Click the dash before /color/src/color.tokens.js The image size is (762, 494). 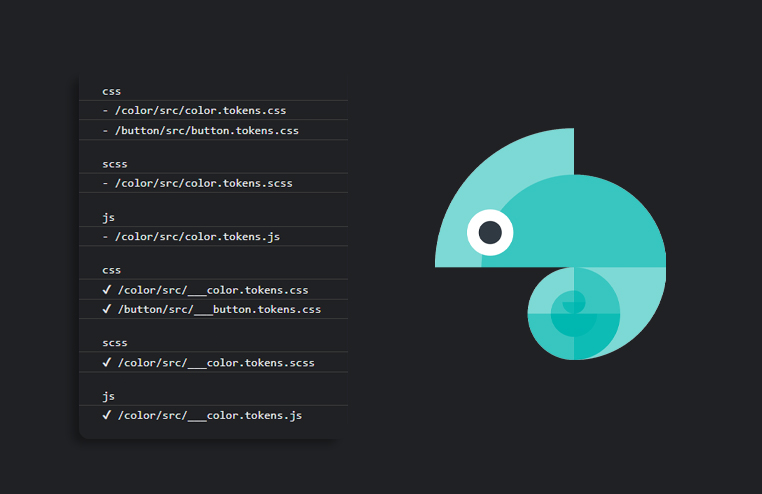point(106,236)
